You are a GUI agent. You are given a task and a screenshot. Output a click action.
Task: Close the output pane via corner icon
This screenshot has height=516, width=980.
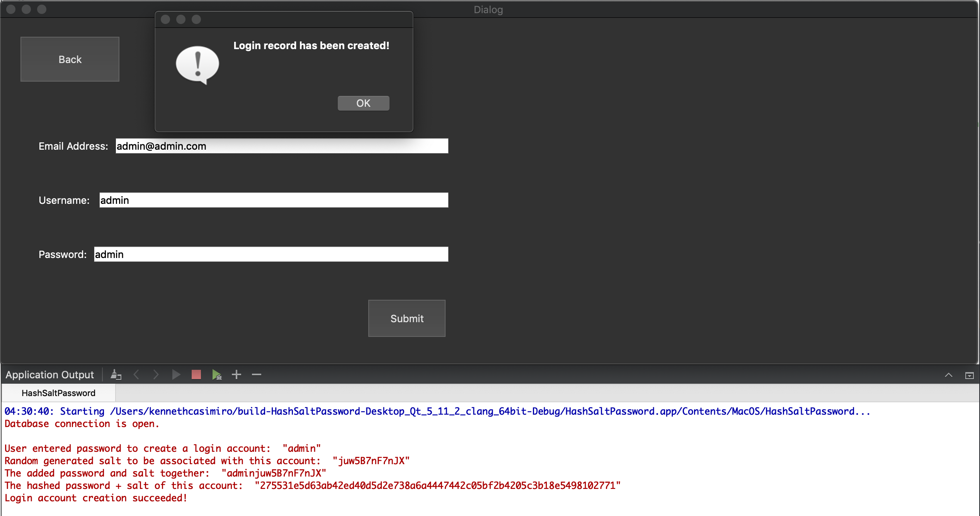click(x=970, y=375)
